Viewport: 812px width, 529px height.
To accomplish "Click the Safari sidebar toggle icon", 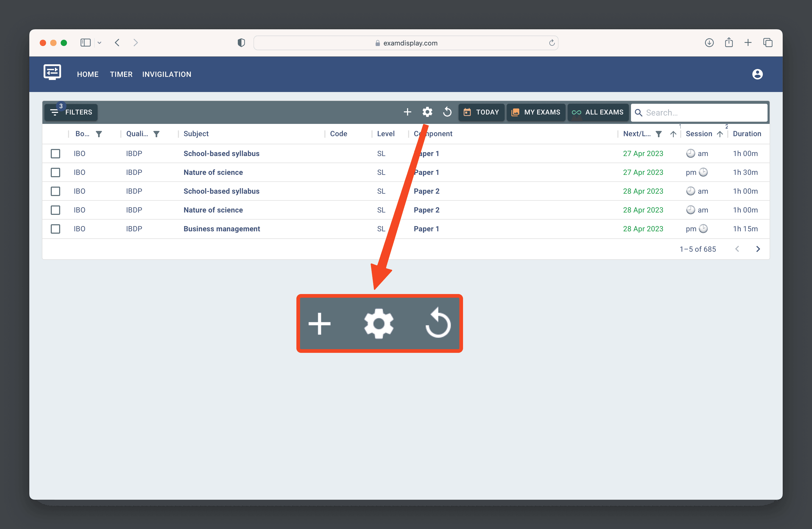I will pyautogui.click(x=85, y=43).
